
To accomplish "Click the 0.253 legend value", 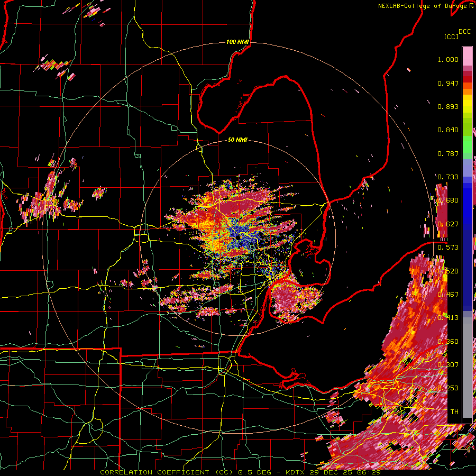I will click(448, 388).
